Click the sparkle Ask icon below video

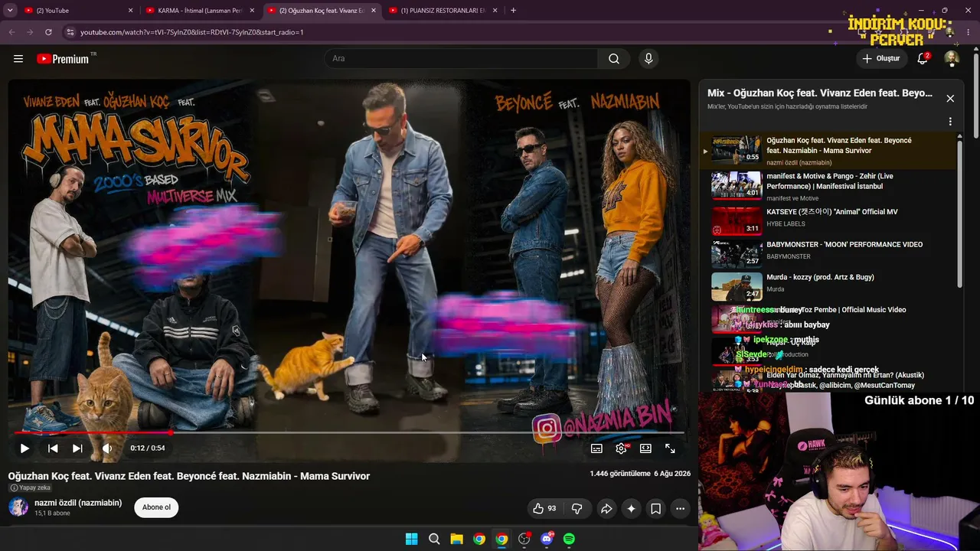tap(631, 508)
